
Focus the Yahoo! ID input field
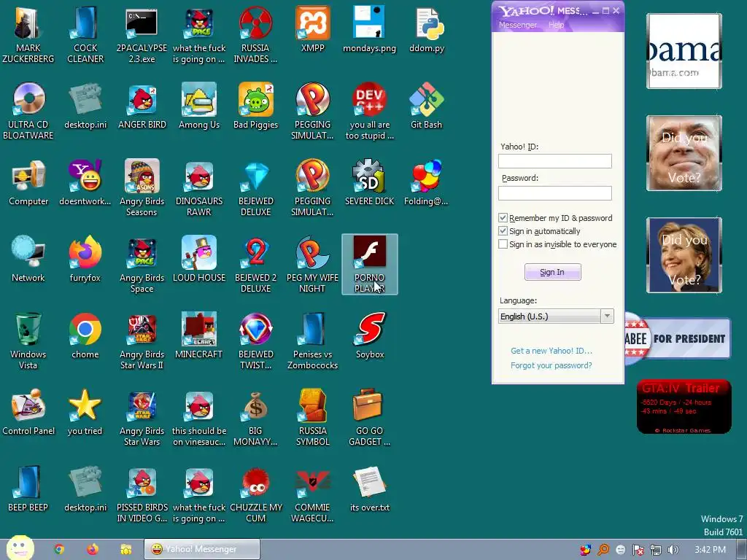coord(555,161)
